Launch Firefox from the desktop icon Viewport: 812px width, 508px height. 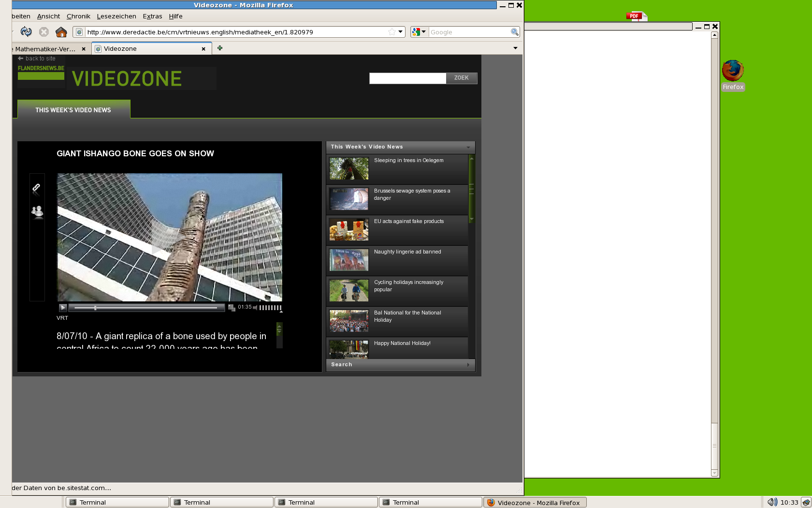(733, 71)
